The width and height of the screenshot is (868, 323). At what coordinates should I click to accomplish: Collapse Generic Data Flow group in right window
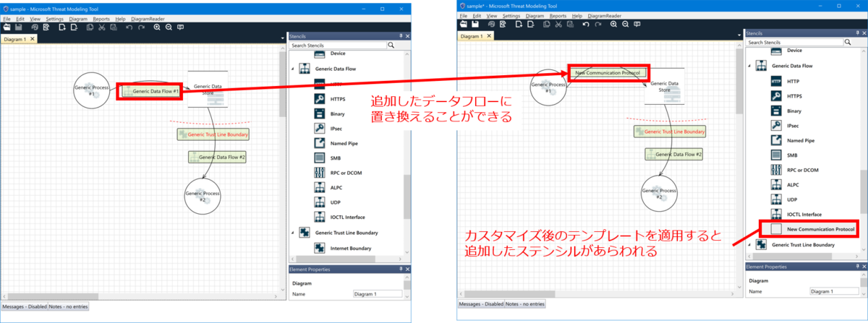749,65
